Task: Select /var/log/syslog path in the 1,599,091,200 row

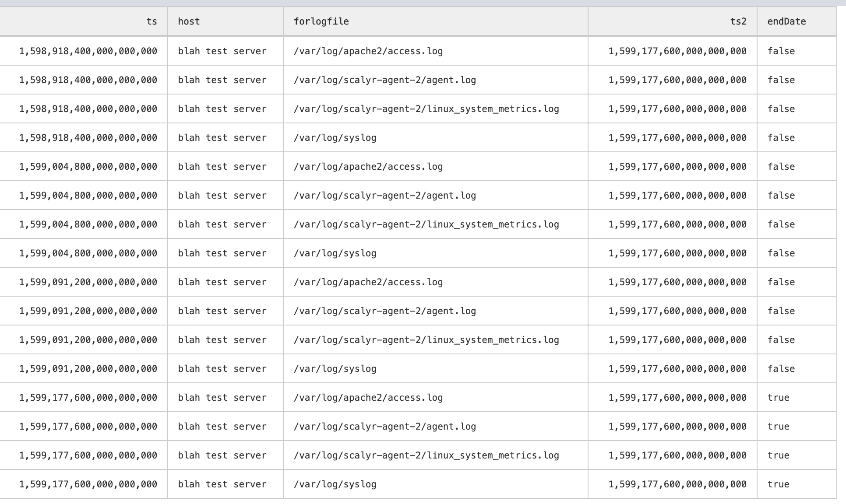Action: point(335,369)
